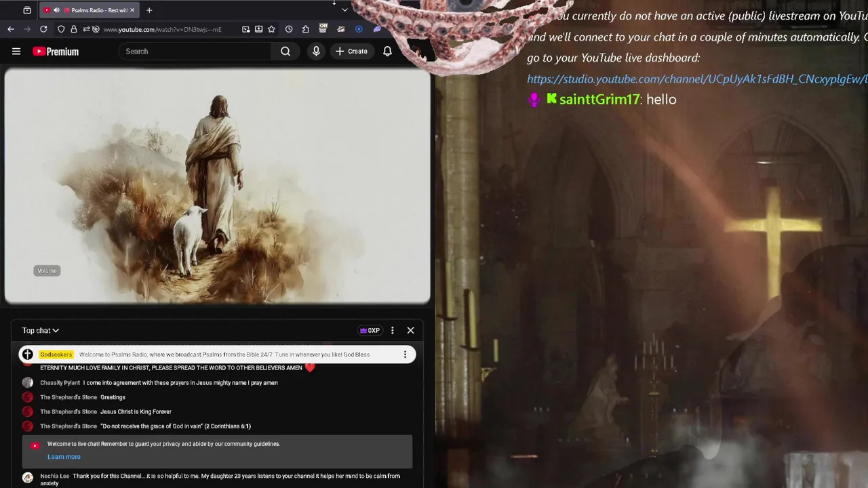868x488 pixels.
Task: Open options for the pinned Godseekers message
Action: (405, 354)
